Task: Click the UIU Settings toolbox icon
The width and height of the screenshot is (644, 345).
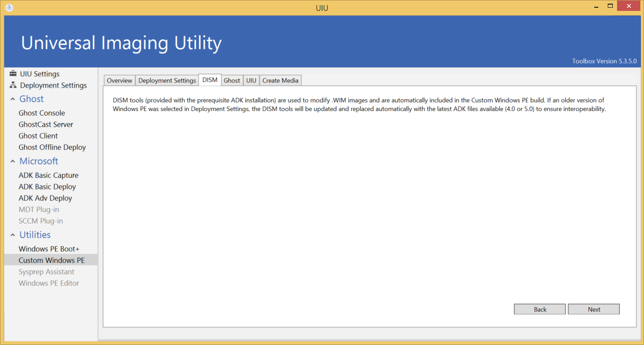Action: point(13,74)
